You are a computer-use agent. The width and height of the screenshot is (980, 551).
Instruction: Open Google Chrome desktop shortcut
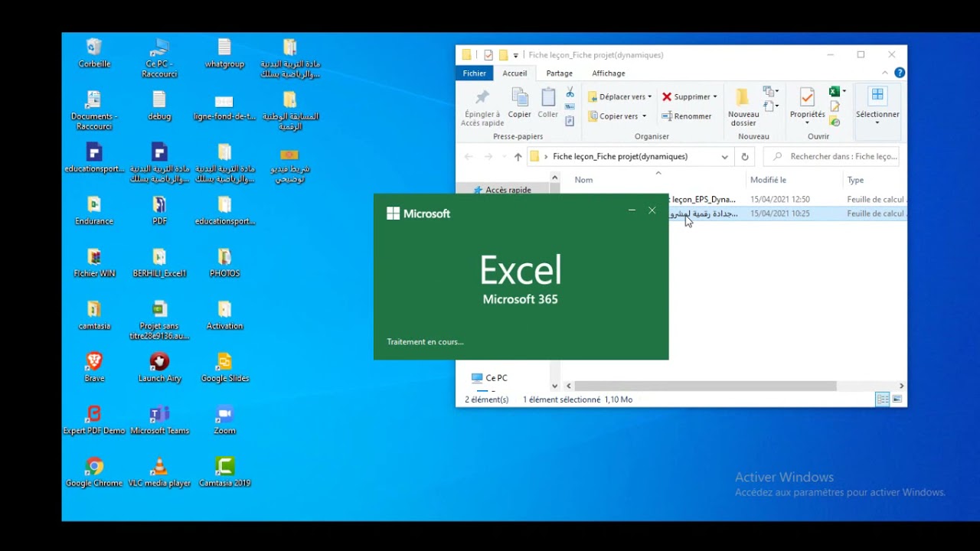tap(94, 472)
